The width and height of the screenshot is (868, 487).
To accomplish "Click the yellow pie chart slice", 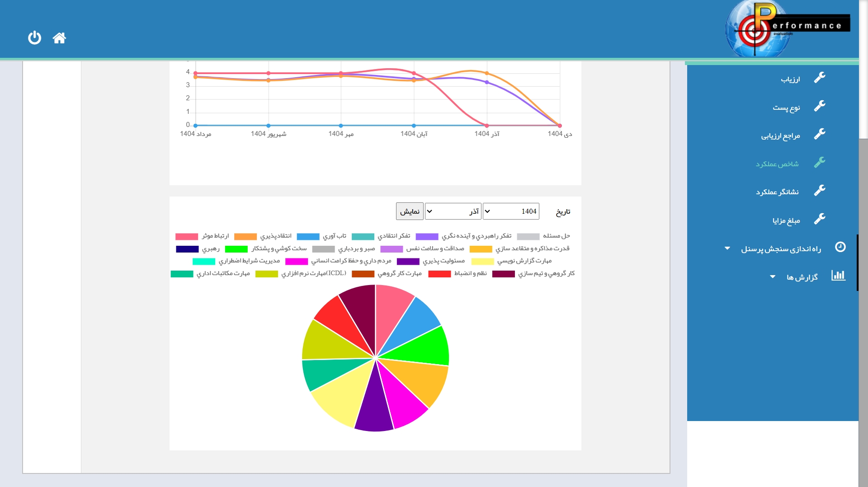I will pyautogui.click(x=339, y=400).
